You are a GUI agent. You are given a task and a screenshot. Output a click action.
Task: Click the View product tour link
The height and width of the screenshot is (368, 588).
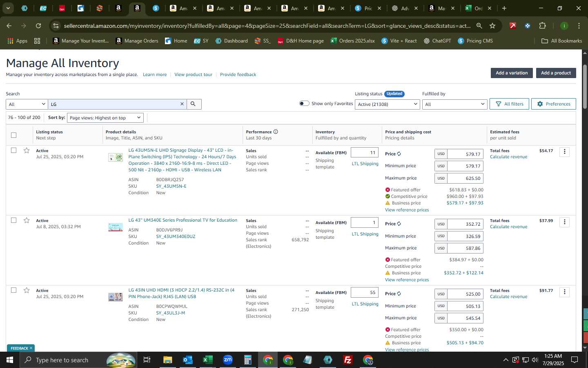pos(193,74)
